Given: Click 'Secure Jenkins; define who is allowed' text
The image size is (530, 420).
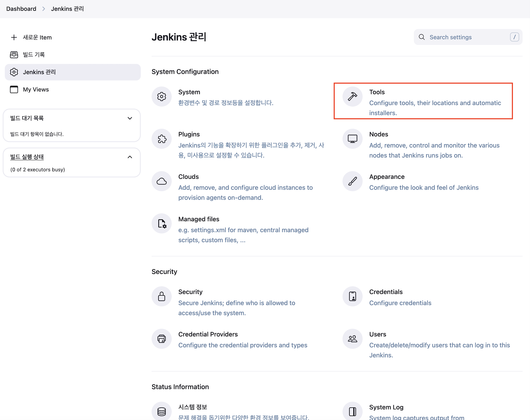Looking at the screenshot, I should [x=237, y=308].
